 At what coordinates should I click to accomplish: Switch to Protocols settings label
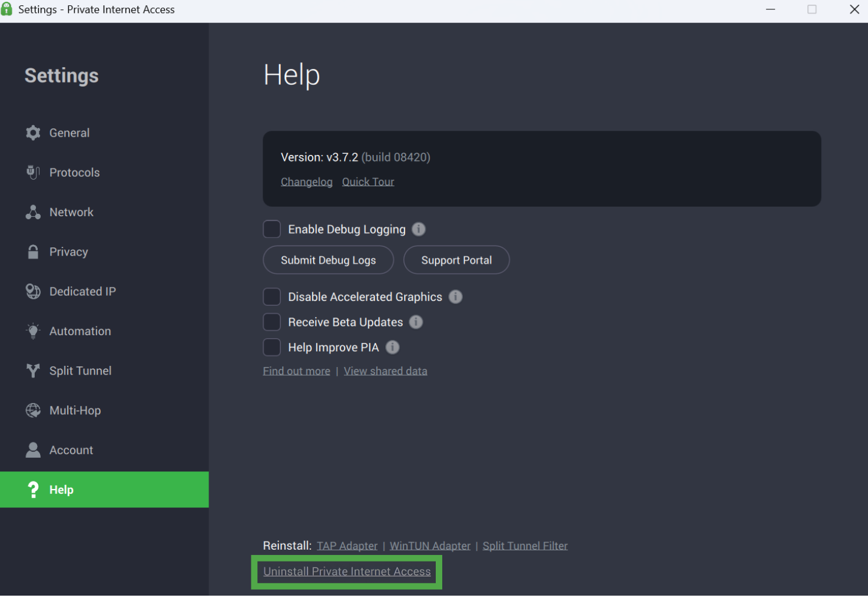pyautogui.click(x=75, y=172)
